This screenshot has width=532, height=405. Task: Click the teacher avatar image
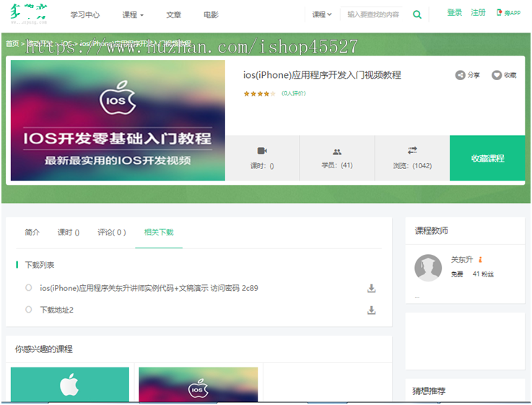coord(428,268)
